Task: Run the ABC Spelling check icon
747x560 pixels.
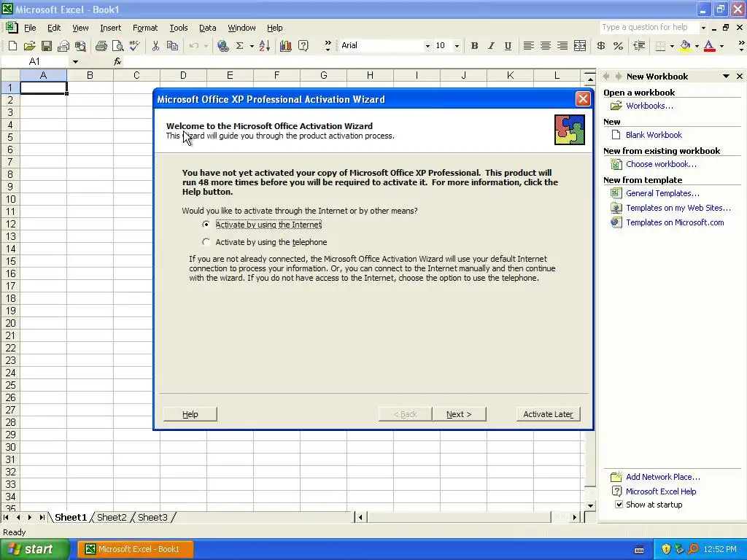Action: (135, 46)
